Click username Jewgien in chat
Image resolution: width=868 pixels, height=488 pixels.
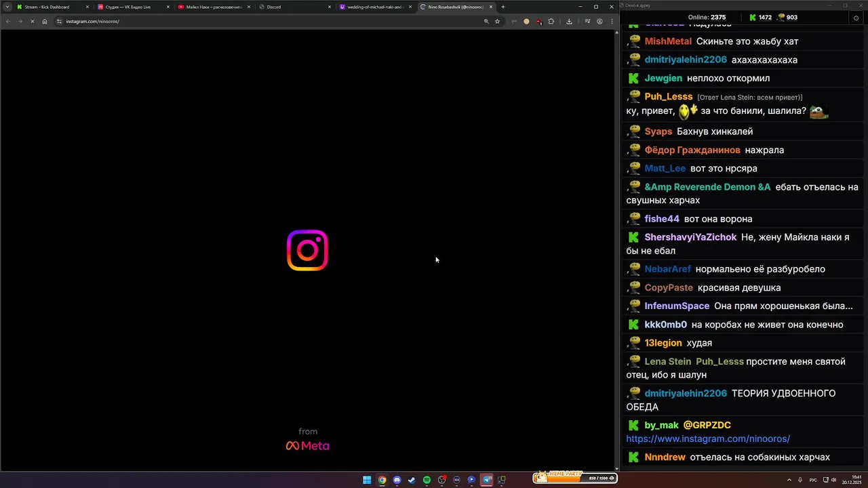click(663, 79)
